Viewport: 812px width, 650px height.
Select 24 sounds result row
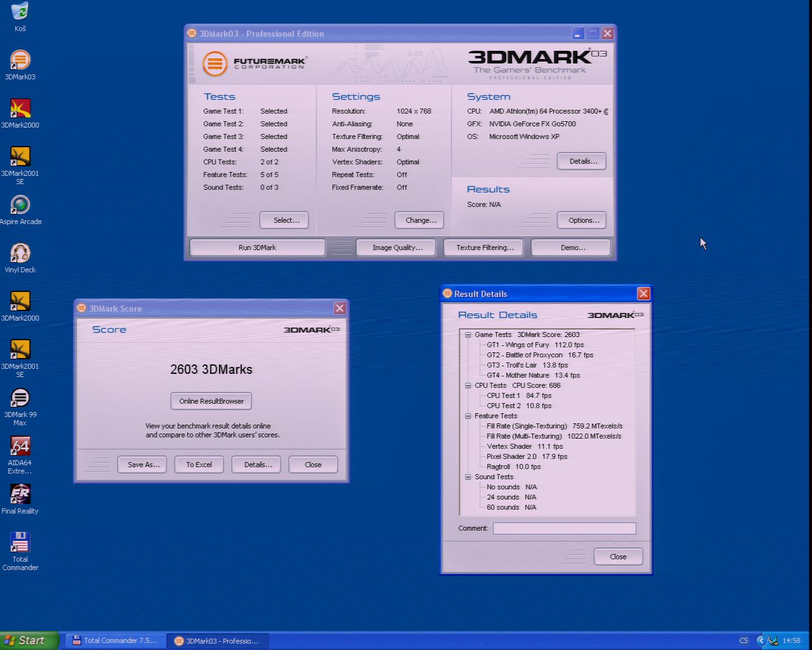[x=511, y=497]
